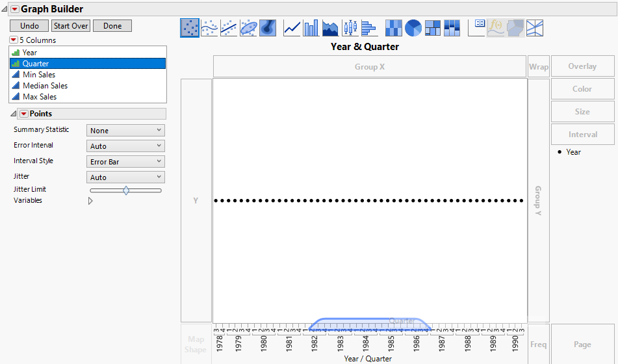This screenshot has height=364, width=618.
Task: Click the Start Over button
Action: click(x=71, y=26)
